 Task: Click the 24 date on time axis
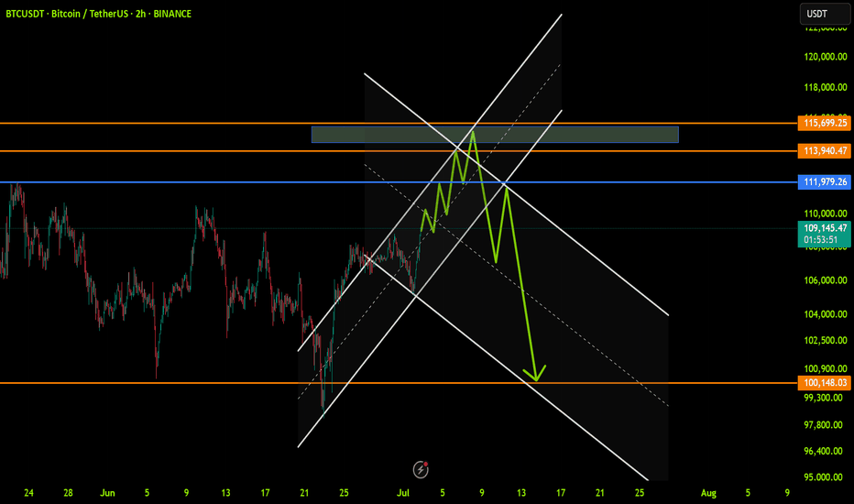29,493
